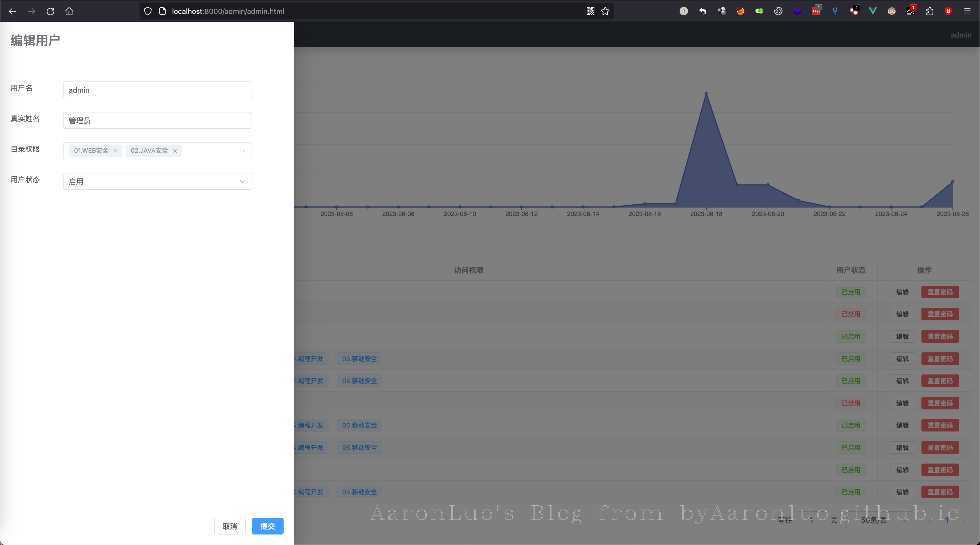Open the QR code generator icon

pos(590,11)
